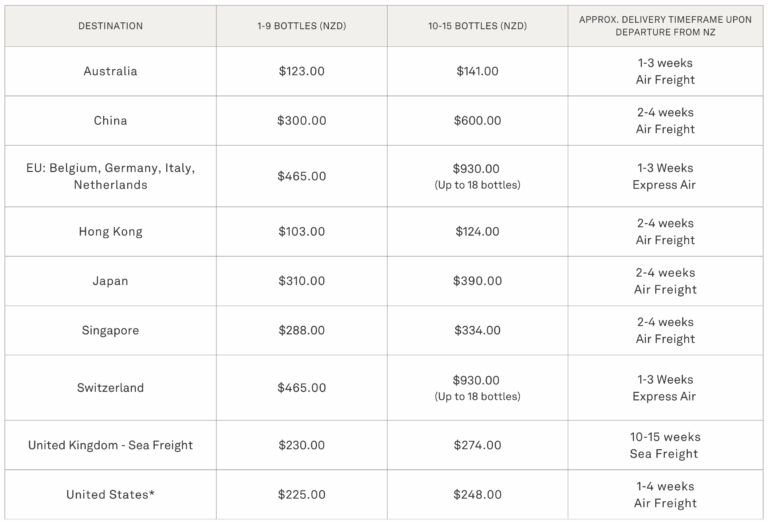Select the Switzerland destination cell
The width and height of the screenshot is (768, 522).
point(110,388)
